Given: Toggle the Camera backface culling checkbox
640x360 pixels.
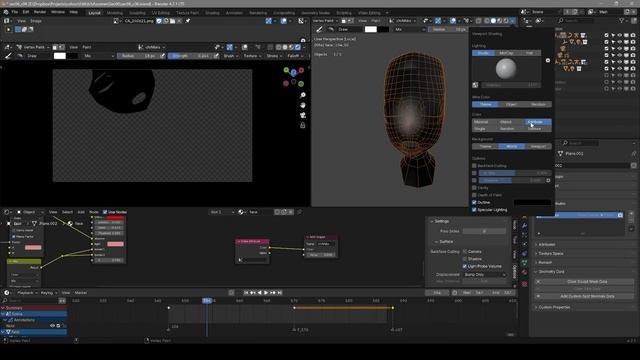Looking at the screenshot, I should pyautogui.click(x=464, y=252).
